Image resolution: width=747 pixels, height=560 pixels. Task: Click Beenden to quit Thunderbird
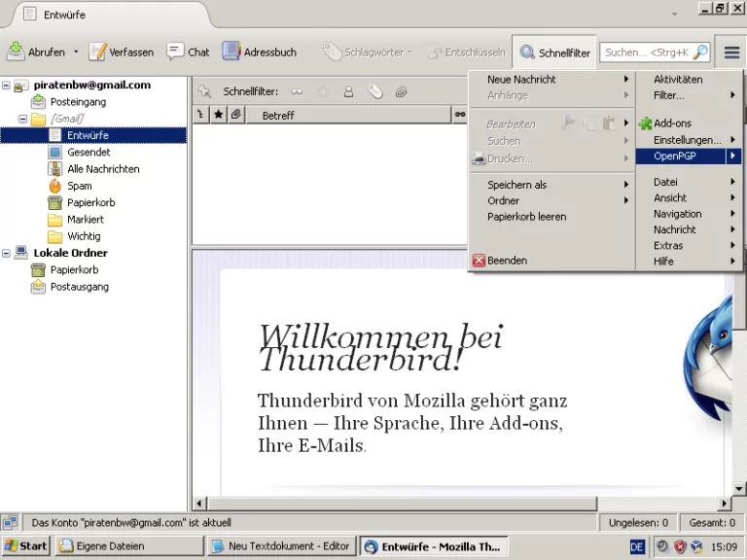coord(551,261)
